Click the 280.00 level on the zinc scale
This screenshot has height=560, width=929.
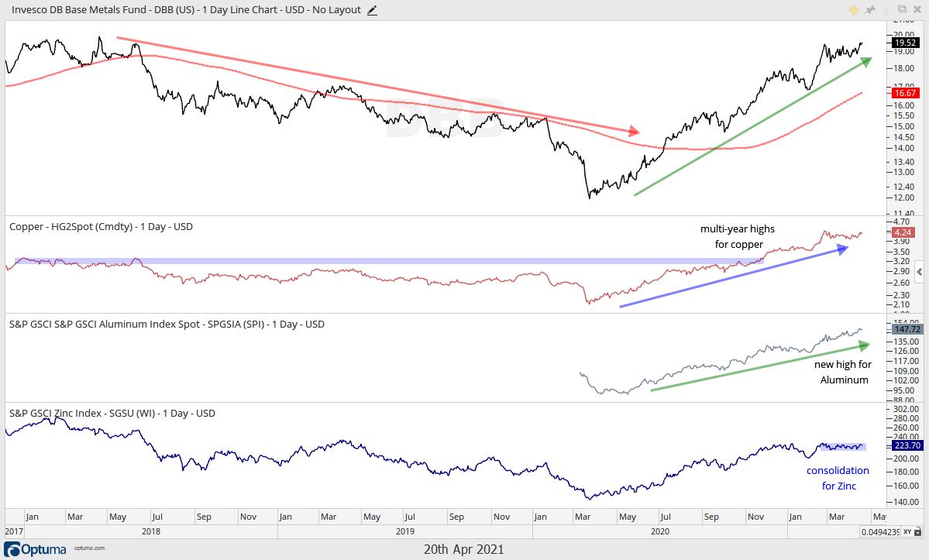pyautogui.click(x=906, y=418)
